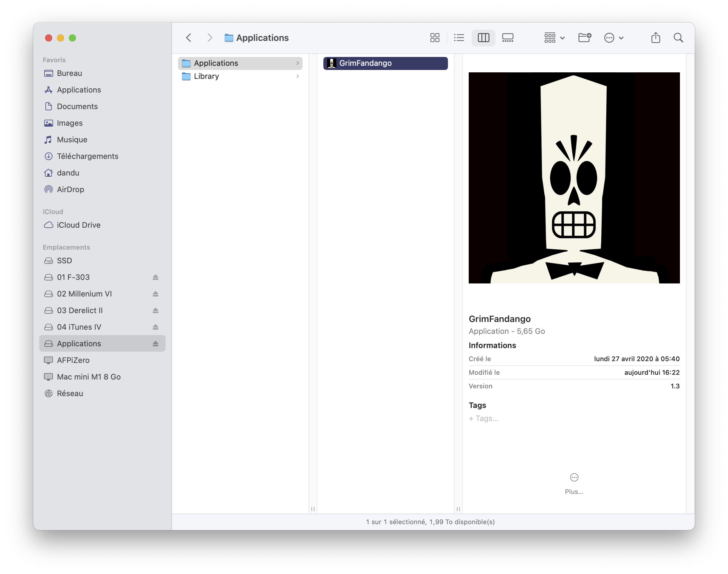Click the Favoris section header
This screenshot has width=728, height=574.
coord(54,60)
